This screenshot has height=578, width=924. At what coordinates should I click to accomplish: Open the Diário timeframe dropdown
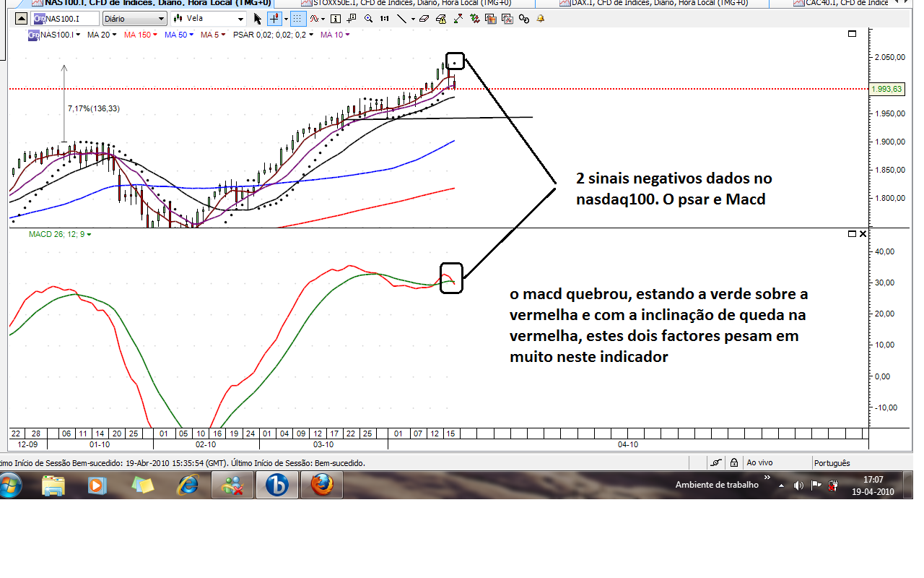click(134, 19)
